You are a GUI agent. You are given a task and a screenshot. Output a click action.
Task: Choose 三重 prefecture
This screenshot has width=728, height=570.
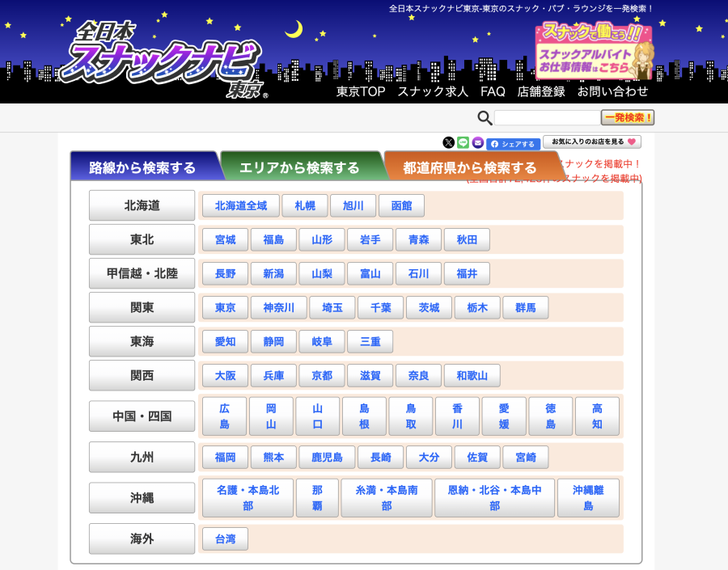pyautogui.click(x=370, y=342)
